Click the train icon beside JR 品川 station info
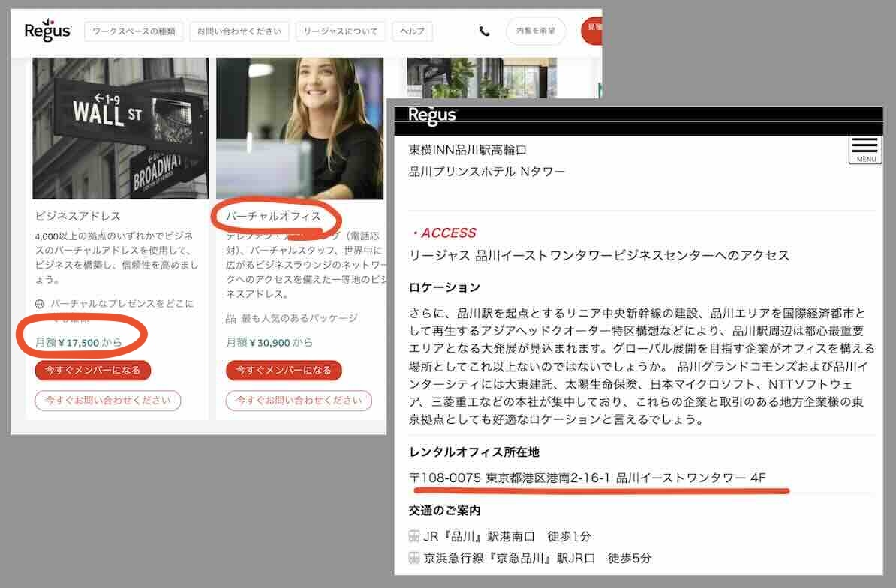Image resolution: width=896 pixels, height=588 pixels. (x=413, y=537)
